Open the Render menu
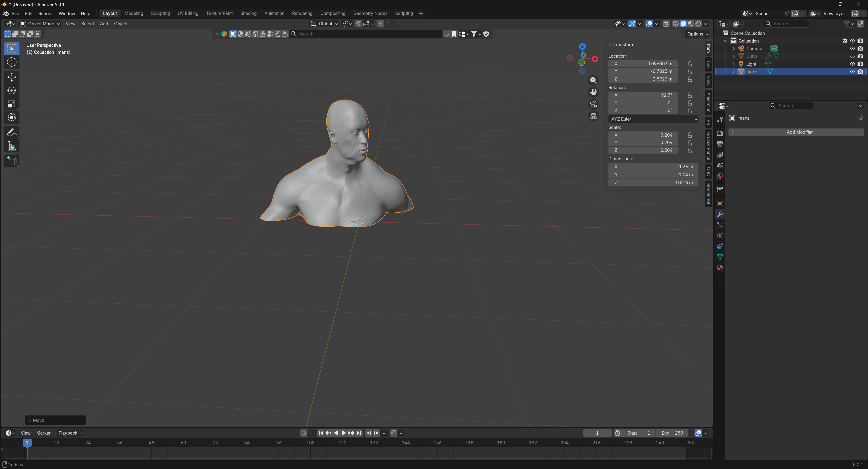 pos(45,14)
